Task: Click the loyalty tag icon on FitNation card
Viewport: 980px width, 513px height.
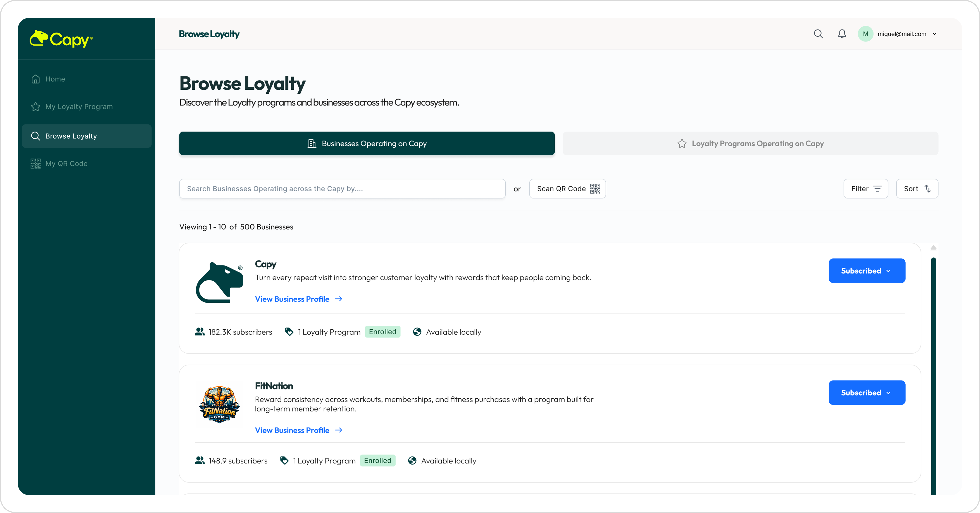Action: (284, 461)
